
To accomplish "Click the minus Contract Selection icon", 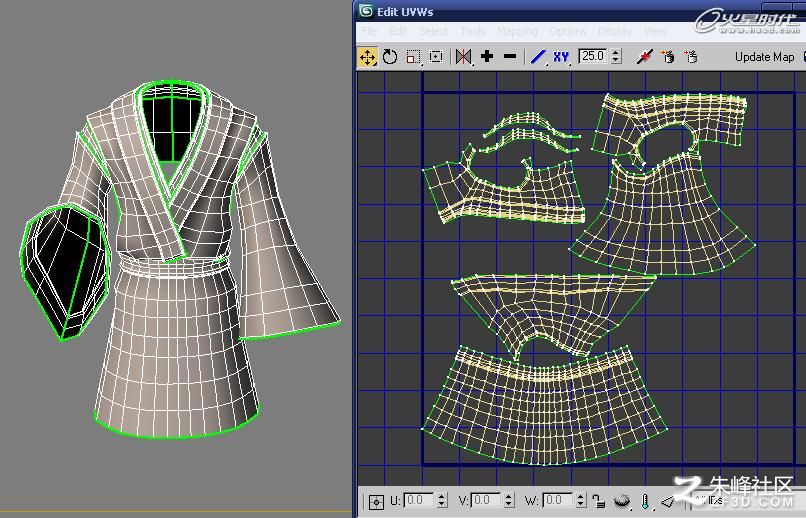I will click(x=510, y=56).
